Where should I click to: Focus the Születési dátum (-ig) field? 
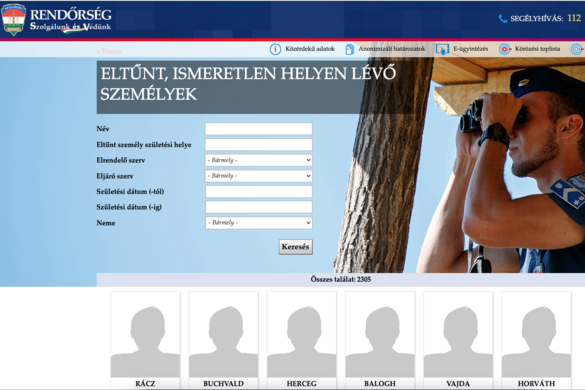[259, 207]
